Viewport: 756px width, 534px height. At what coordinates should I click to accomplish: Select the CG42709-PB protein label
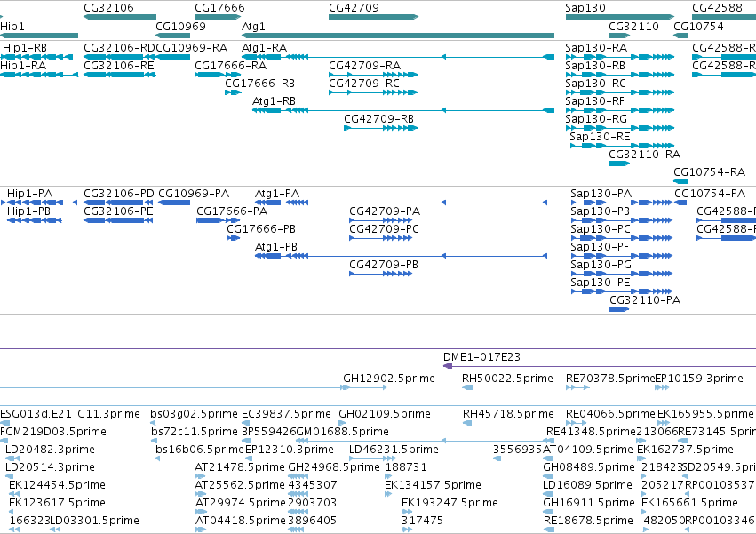[x=384, y=265]
